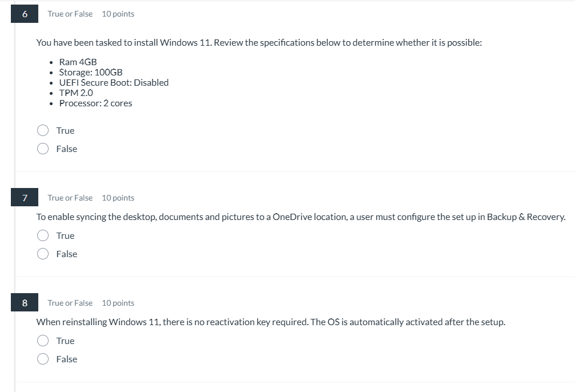The height and width of the screenshot is (392, 575).
Task: Click the '10 points' label of question 7
Action: click(118, 198)
